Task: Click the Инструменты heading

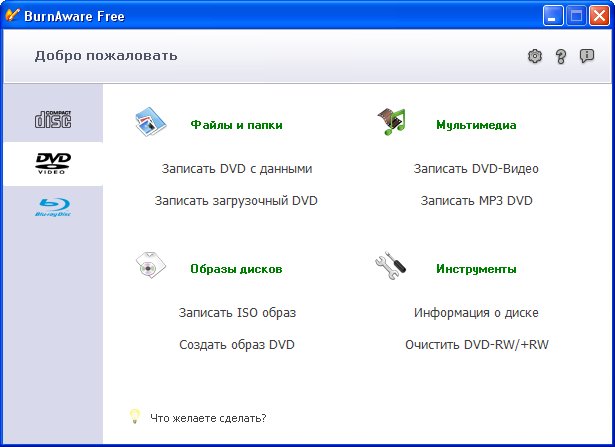Action: click(476, 269)
